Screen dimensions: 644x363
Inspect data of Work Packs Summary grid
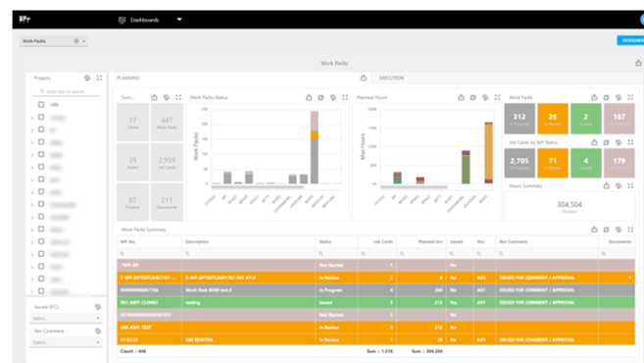[606, 230]
